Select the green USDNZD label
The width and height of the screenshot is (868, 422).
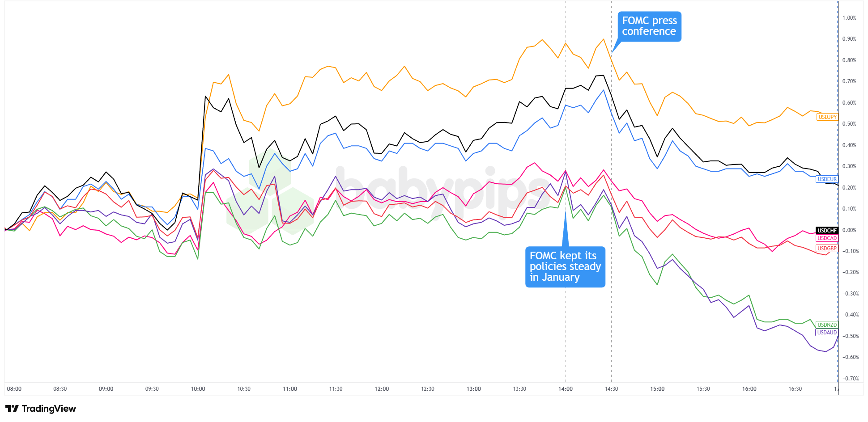827,325
